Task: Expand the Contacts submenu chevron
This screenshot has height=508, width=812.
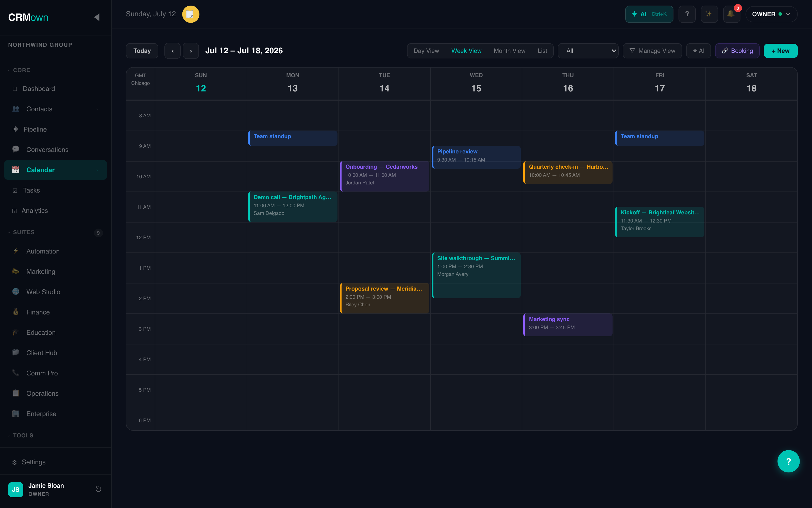Action: (97, 109)
